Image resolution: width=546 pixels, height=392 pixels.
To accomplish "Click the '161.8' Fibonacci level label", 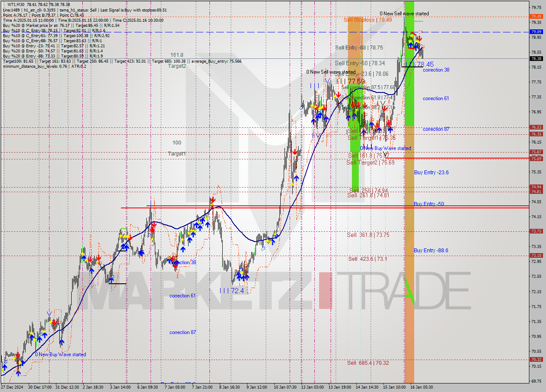I will click(177, 55).
